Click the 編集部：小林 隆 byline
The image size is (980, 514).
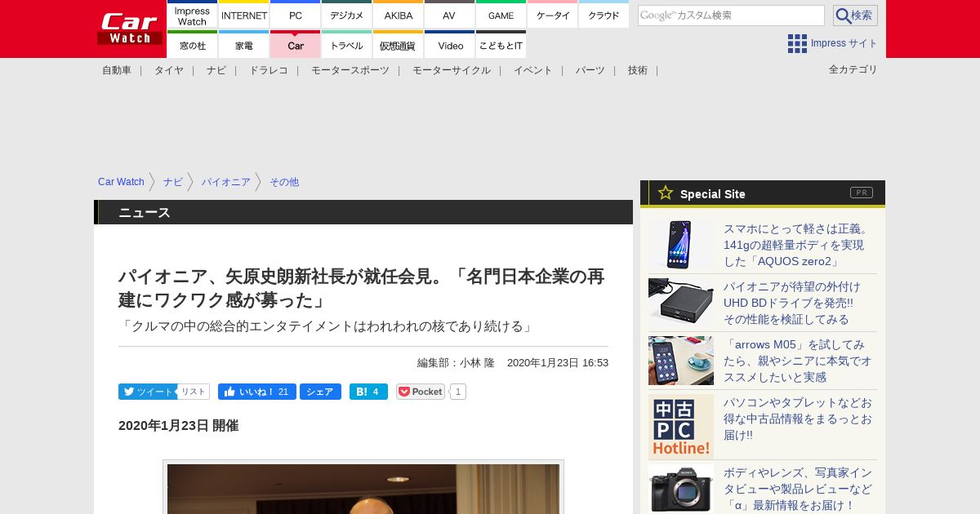point(456,363)
